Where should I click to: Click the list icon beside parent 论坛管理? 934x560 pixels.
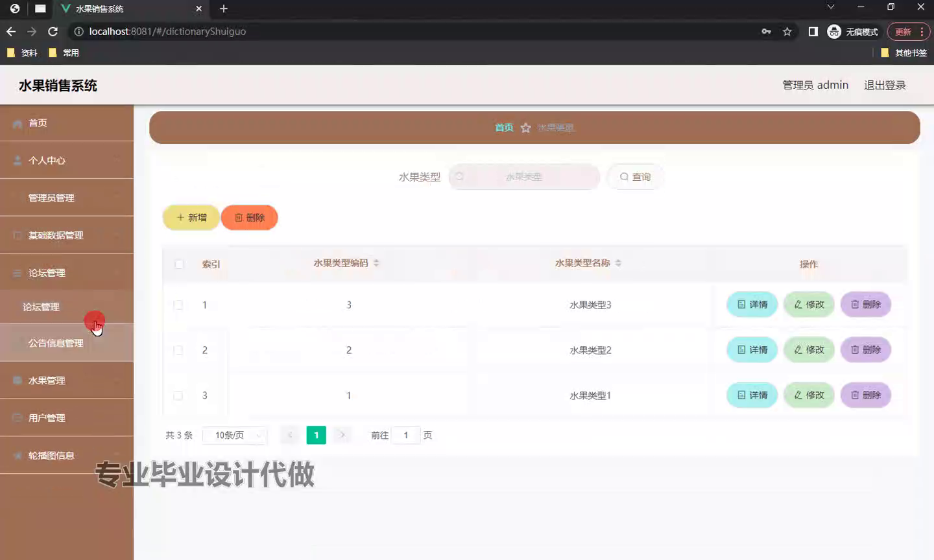click(18, 273)
